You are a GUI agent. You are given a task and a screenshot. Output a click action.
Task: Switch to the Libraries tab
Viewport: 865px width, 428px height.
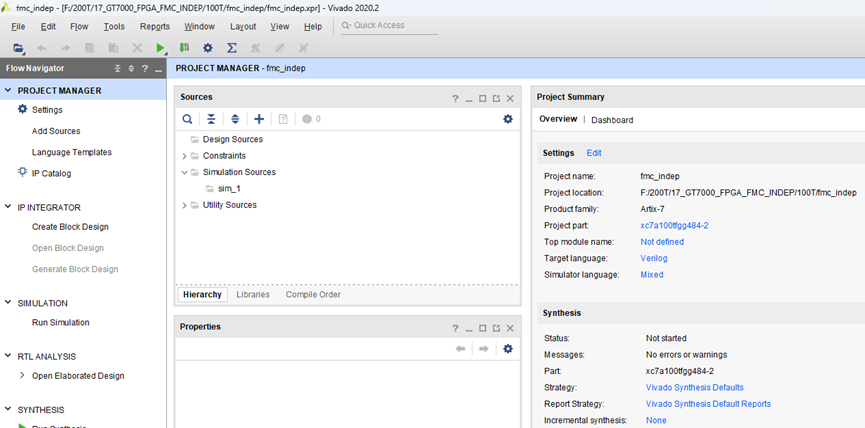tap(253, 295)
